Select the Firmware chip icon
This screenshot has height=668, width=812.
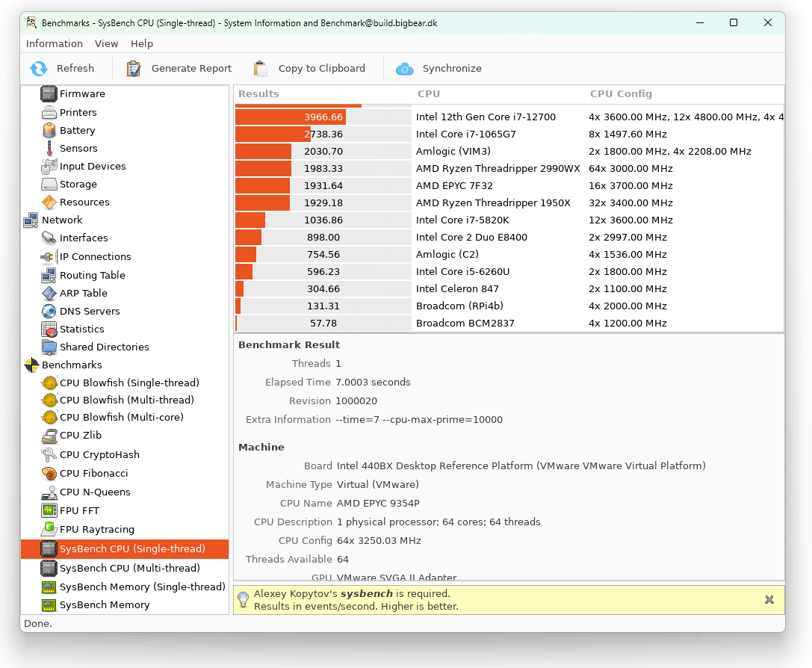click(x=49, y=93)
